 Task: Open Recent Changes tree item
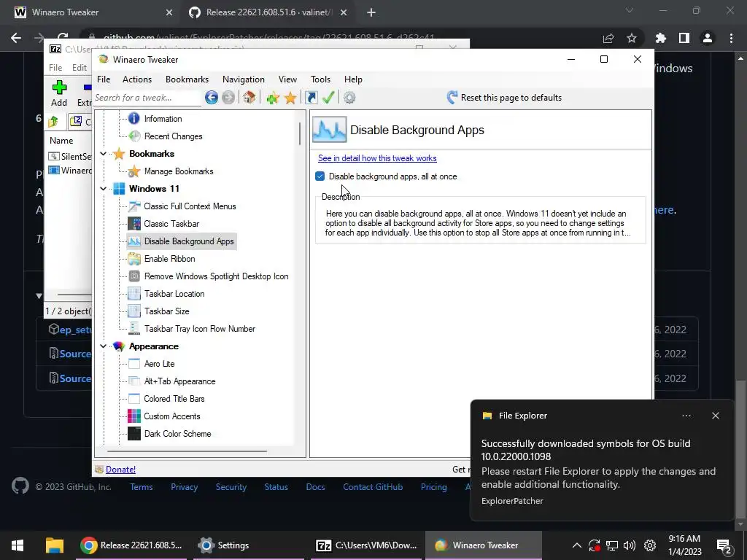pos(173,136)
